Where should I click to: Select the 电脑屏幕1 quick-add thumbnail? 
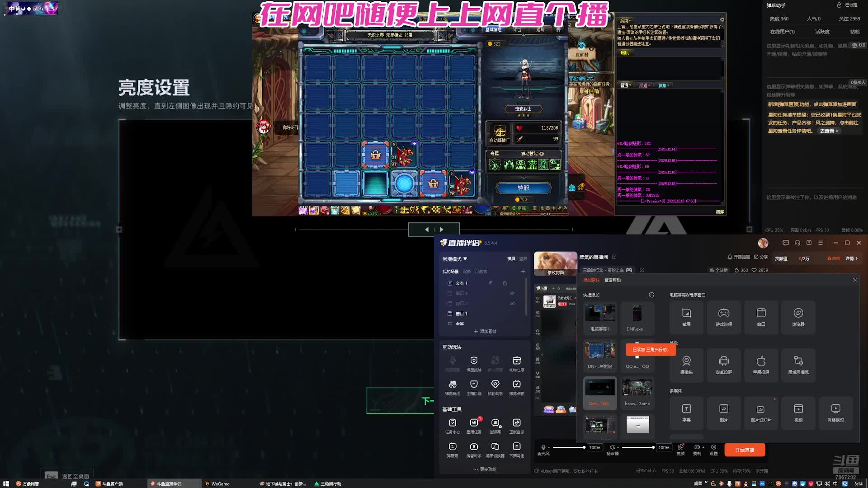pyautogui.click(x=599, y=317)
